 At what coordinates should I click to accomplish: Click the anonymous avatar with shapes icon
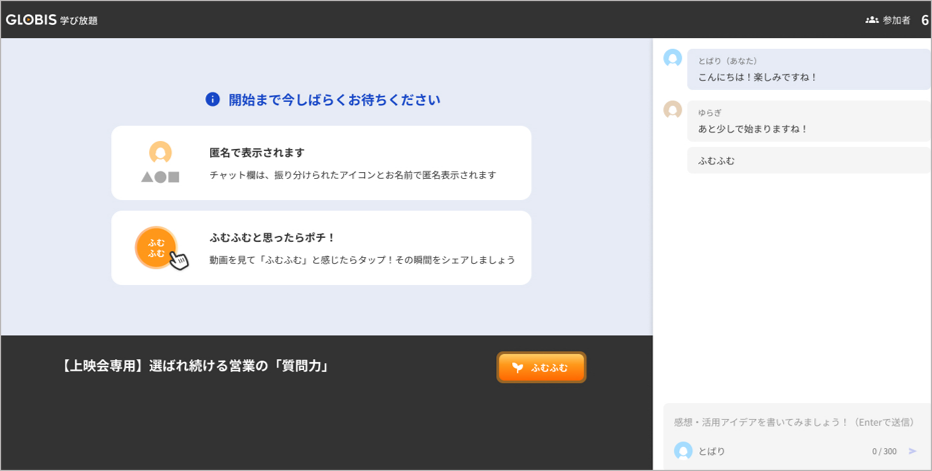pos(160,162)
